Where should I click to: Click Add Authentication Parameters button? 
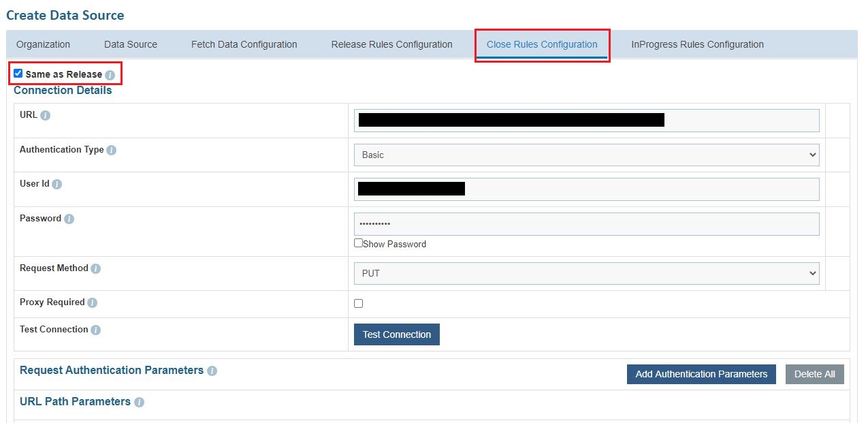click(x=701, y=374)
